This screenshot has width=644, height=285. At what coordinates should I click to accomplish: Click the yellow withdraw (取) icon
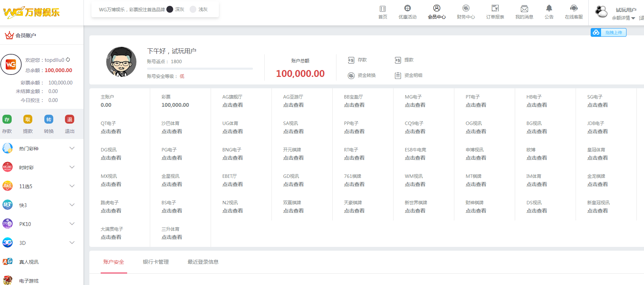coord(28,119)
